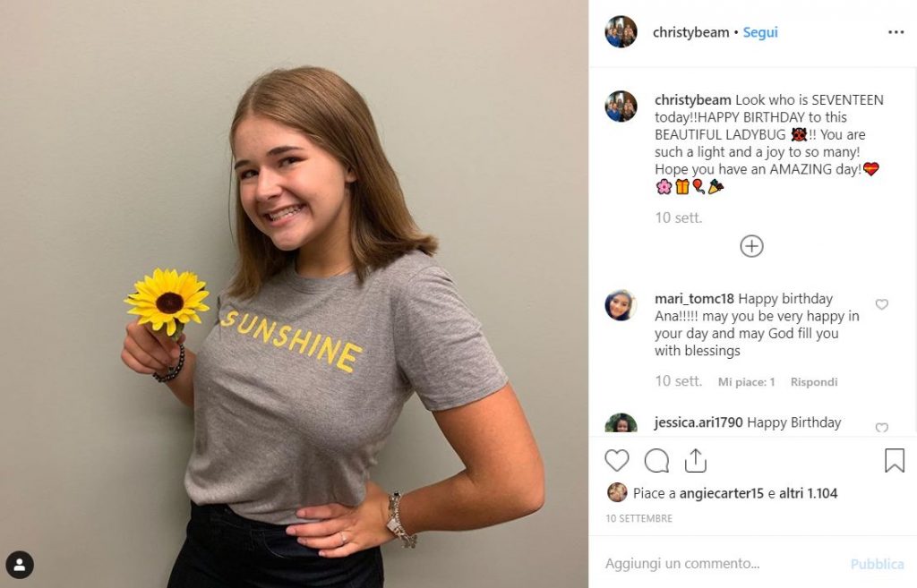Like the comment by jessica.ari1790

(881, 428)
